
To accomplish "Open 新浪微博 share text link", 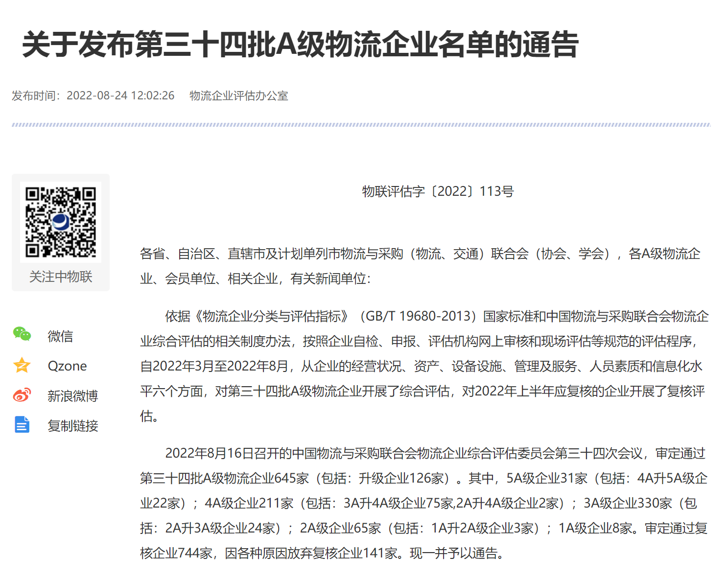I will pos(72,396).
